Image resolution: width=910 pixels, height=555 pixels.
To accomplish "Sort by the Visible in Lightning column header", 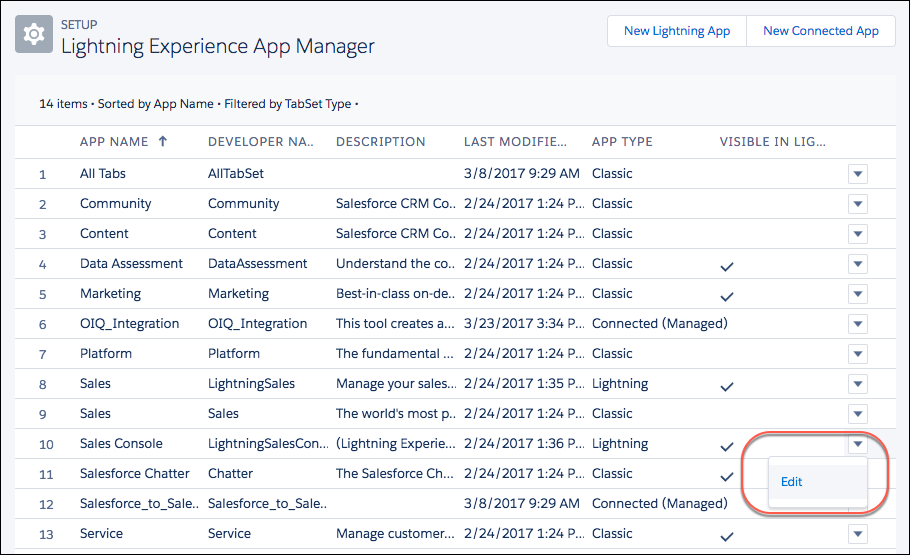I will click(x=772, y=142).
